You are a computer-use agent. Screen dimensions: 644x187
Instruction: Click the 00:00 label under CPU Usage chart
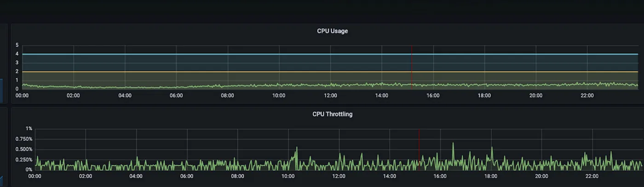22,96
